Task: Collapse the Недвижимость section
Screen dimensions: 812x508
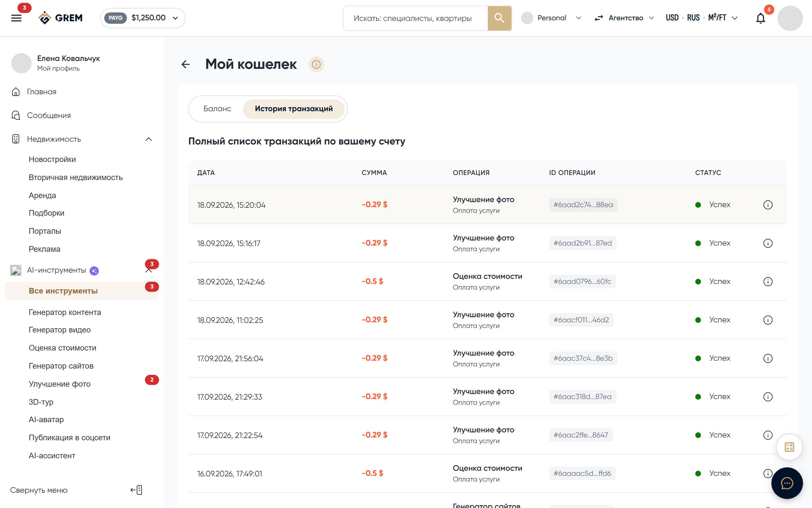Action: (148, 139)
